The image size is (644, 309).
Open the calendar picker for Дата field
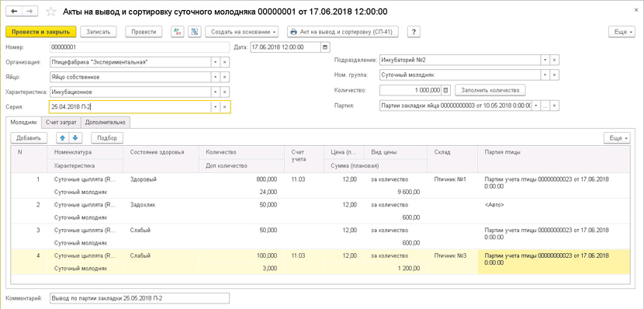click(325, 47)
